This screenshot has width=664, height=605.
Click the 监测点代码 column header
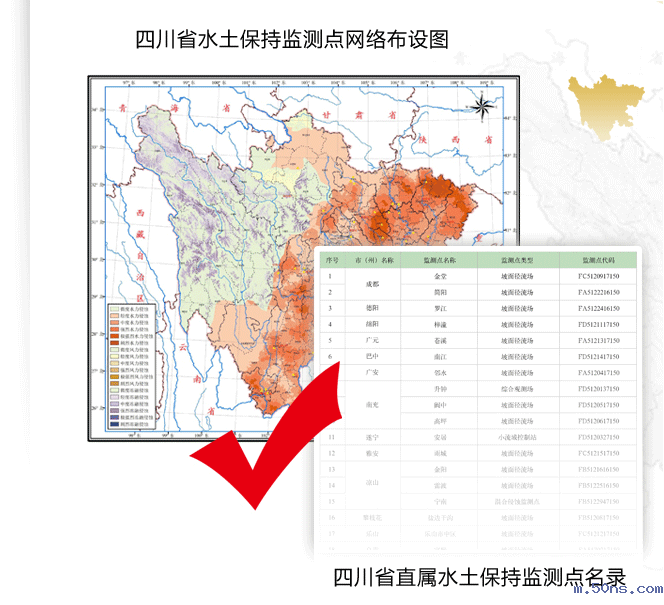tap(598, 258)
